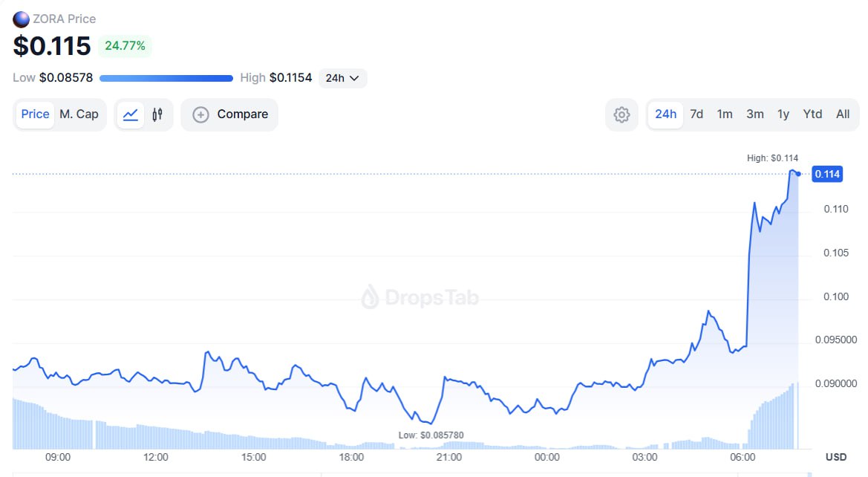The height and width of the screenshot is (477, 868).
Task: Click the low-high price range bar
Action: pyautogui.click(x=166, y=78)
